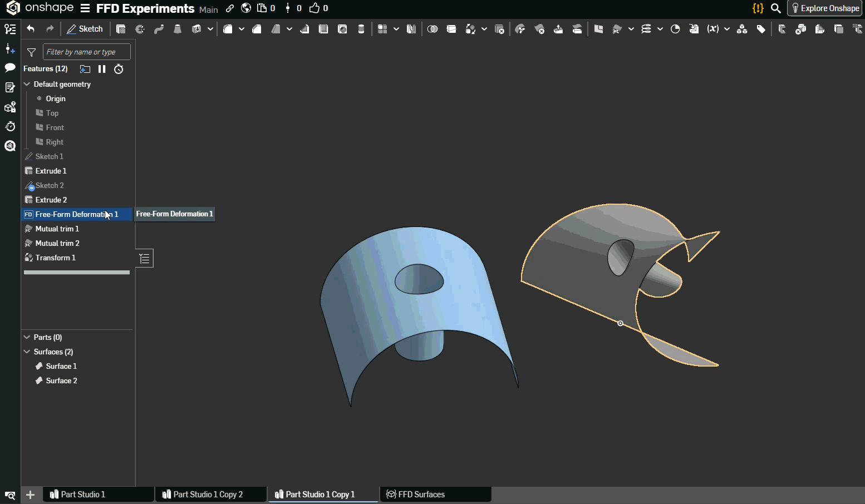This screenshot has width=865, height=504.
Task: Select the Extrude tool in toolbar
Action: [121, 29]
